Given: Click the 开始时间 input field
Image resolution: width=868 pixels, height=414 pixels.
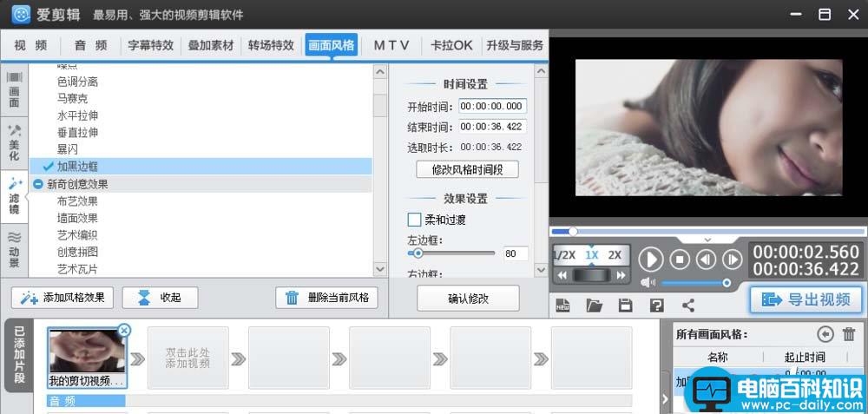Looking at the screenshot, I should (x=493, y=106).
